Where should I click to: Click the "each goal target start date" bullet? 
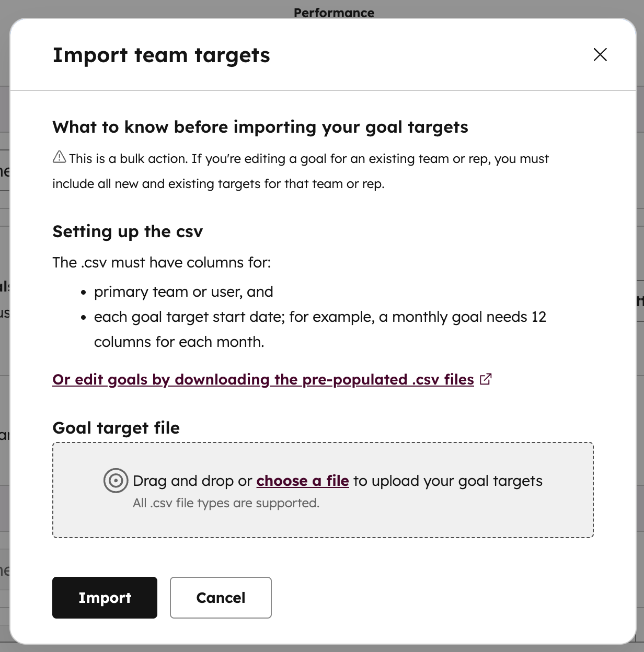[319, 317]
